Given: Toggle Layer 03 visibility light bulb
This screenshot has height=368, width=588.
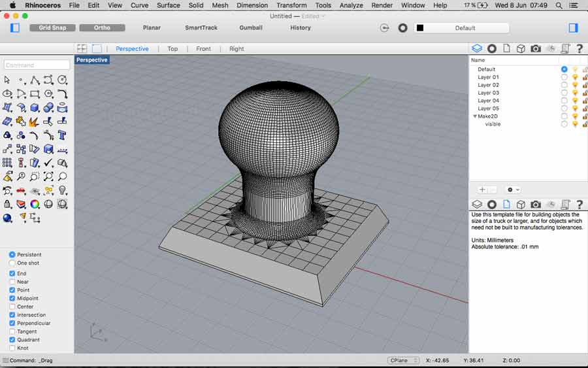Looking at the screenshot, I should click(575, 93).
